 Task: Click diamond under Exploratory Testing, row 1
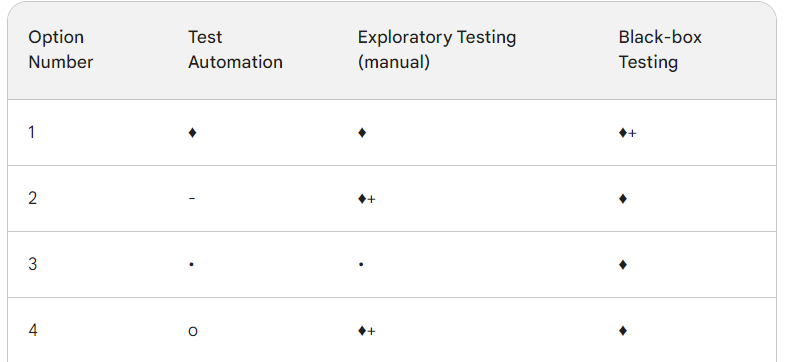pyautogui.click(x=362, y=133)
